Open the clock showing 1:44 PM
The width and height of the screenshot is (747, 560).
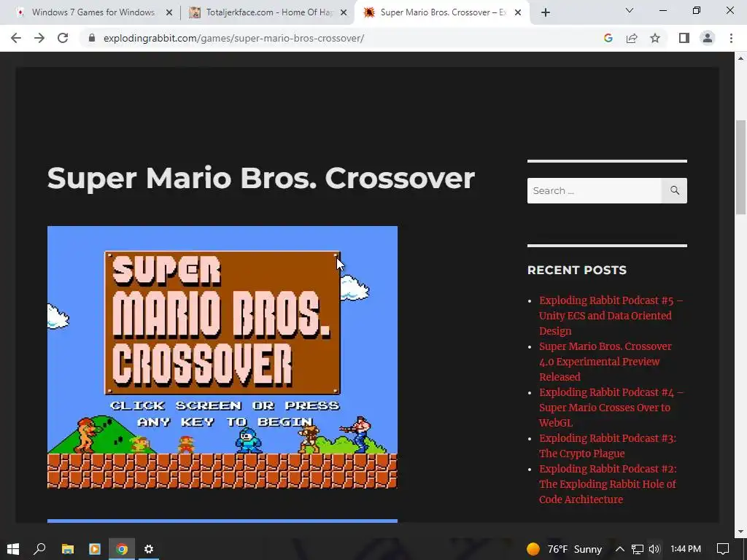[686, 549]
